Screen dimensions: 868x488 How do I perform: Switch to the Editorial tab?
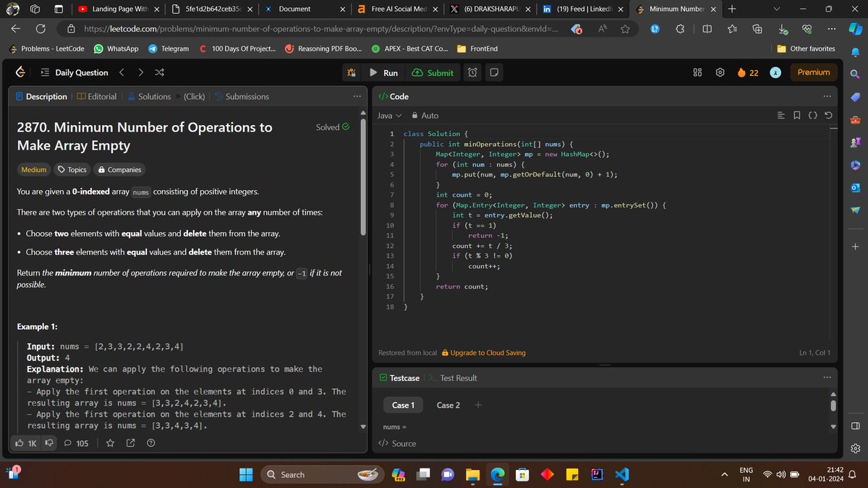coord(96,96)
